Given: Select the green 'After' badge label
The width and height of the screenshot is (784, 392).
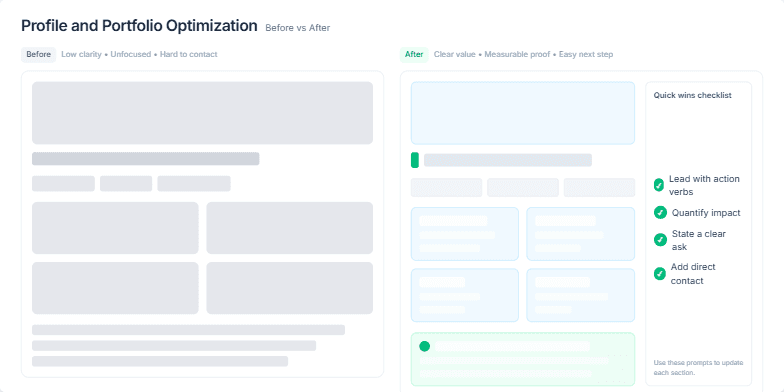Looking at the screenshot, I should (414, 54).
